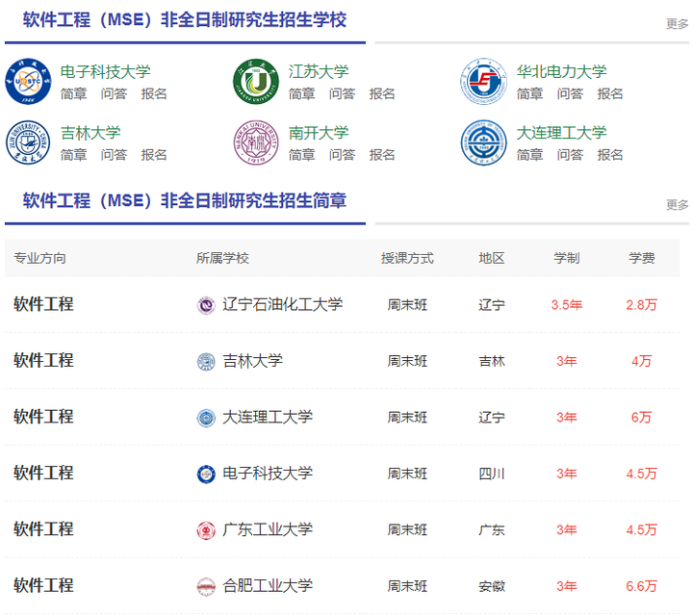The width and height of the screenshot is (693, 616).
Task: Click heading 软件工程（MSE）非全日制研究生招生简章
Action: click(x=185, y=200)
